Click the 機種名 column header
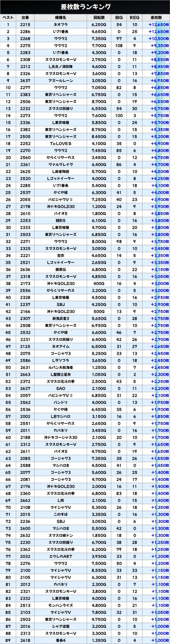This screenshot has height=644, width=170. (61, 18)
